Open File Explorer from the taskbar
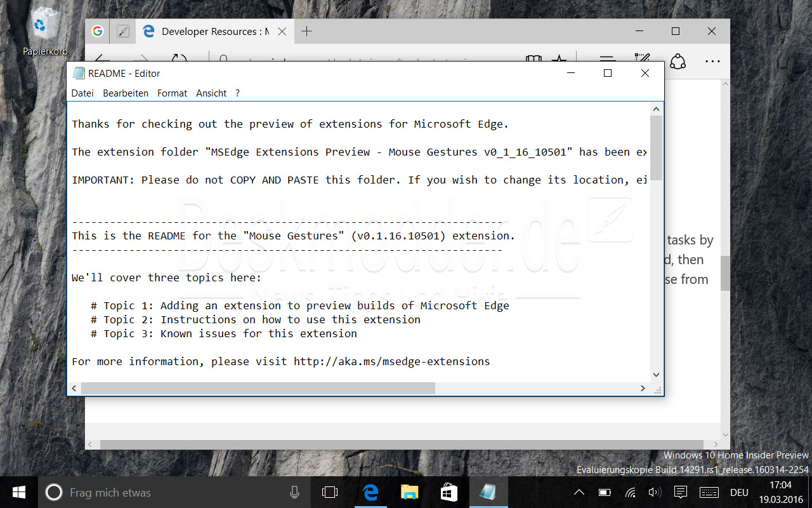Image resolution: width=812 pixels, height=508 pixels. click(x=410, y=492)
